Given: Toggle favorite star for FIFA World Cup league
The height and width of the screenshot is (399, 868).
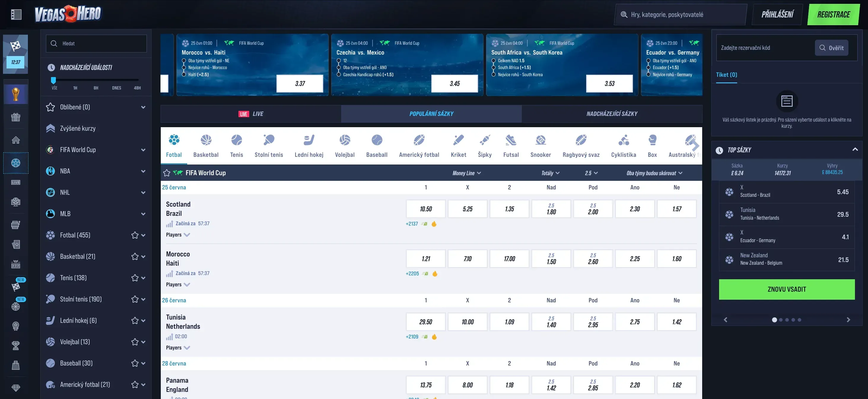Looking at the screenshot, I should click(x=166, y=173).
